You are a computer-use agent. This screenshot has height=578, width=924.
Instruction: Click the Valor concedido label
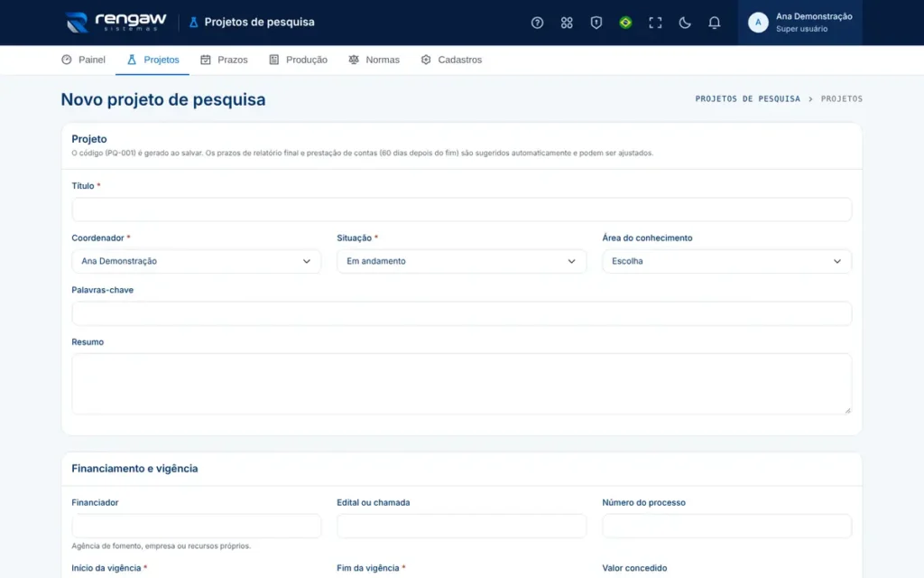[634, 568]
